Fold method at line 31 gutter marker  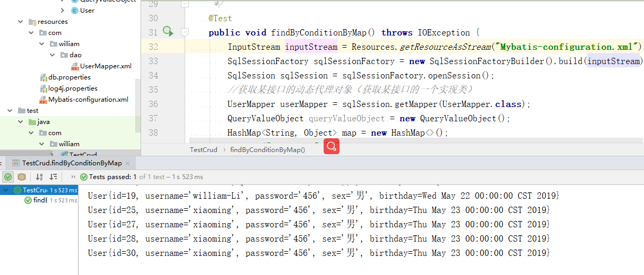tap(185, 32)
